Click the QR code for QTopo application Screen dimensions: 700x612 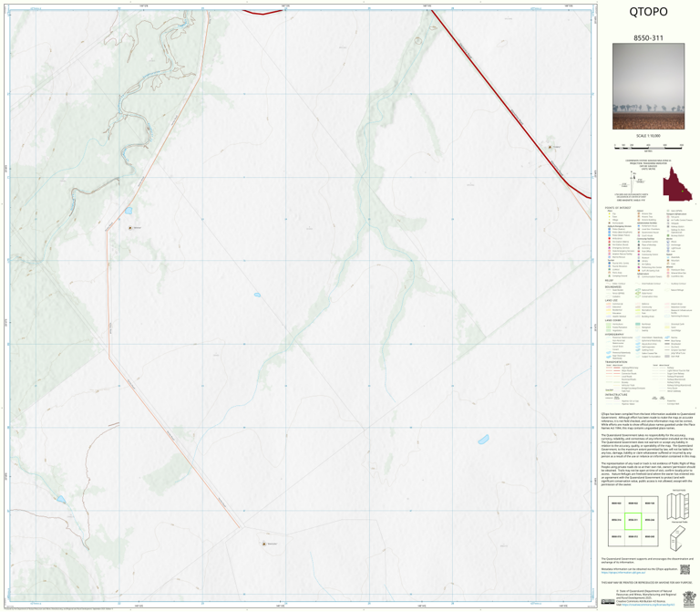[685, 569]
